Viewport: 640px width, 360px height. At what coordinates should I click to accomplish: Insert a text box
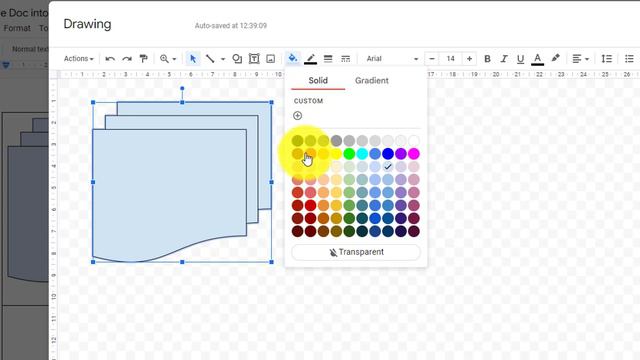[x=254, y=59]
